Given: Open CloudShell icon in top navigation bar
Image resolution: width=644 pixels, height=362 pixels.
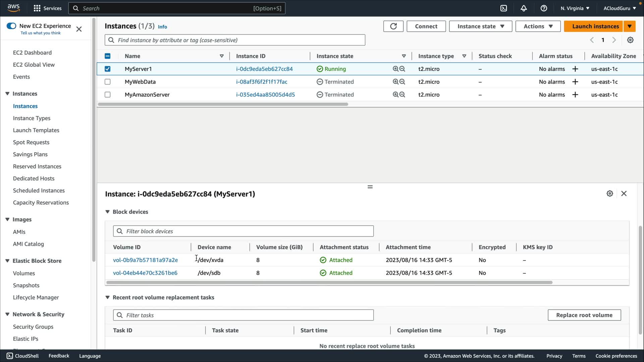Looking at the screenshot, I should point(503,8).
